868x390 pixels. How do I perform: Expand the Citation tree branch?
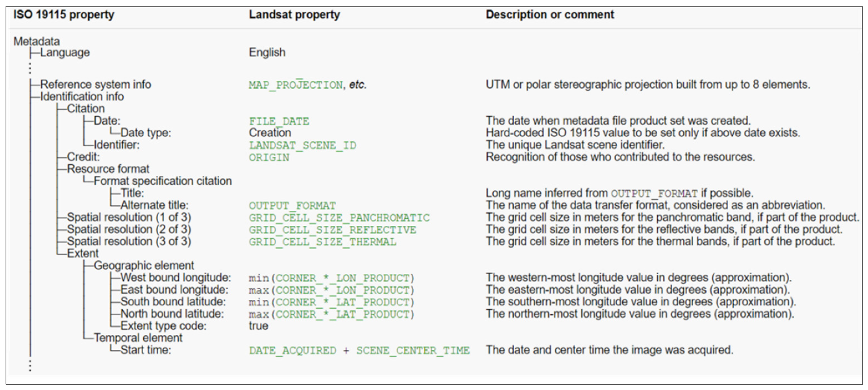click(x=86, y=109)
